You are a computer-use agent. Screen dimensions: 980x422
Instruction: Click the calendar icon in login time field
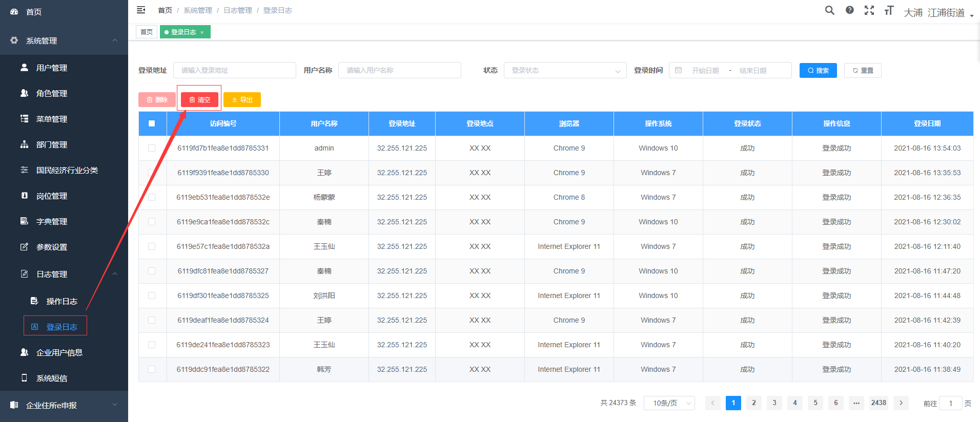click(x=678, y=70)
